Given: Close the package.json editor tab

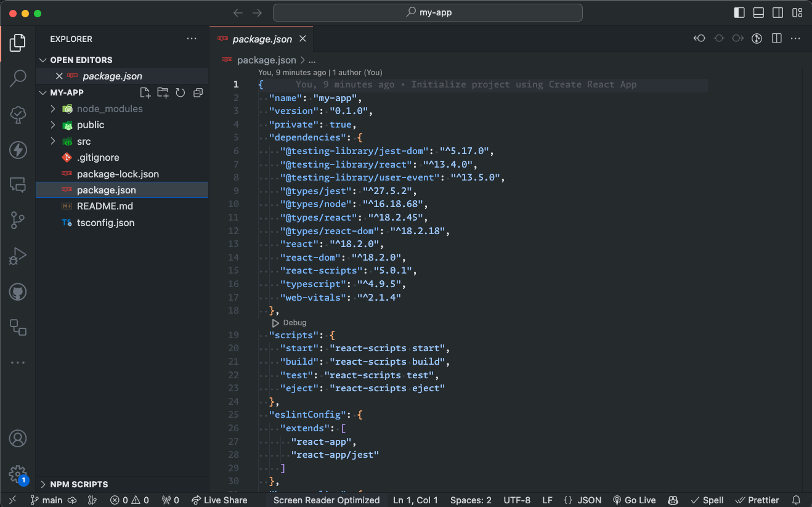Looking at the screenshot, I should click(x=302, y=39).
